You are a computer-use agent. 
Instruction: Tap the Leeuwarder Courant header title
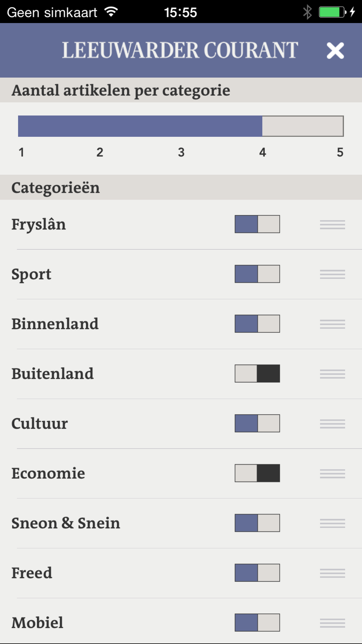[x=180, y=50]
